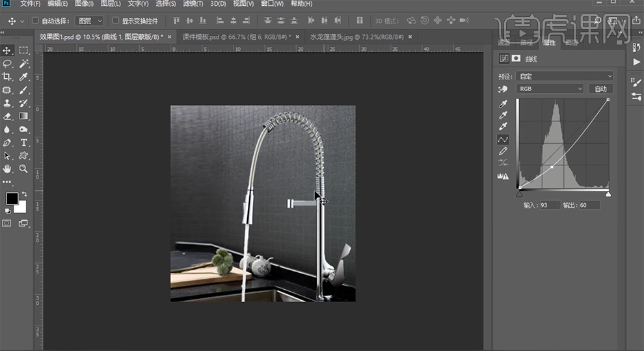This screenshot has width=644, height=351.
Task: Open the Auto-Select layer/group dropdown
Action: (90, 21)
